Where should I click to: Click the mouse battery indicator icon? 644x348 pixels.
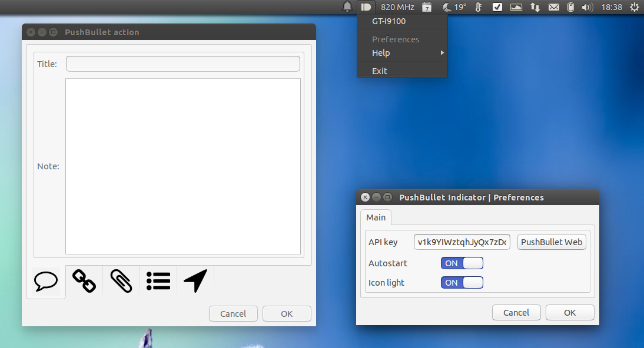[570, 7]
